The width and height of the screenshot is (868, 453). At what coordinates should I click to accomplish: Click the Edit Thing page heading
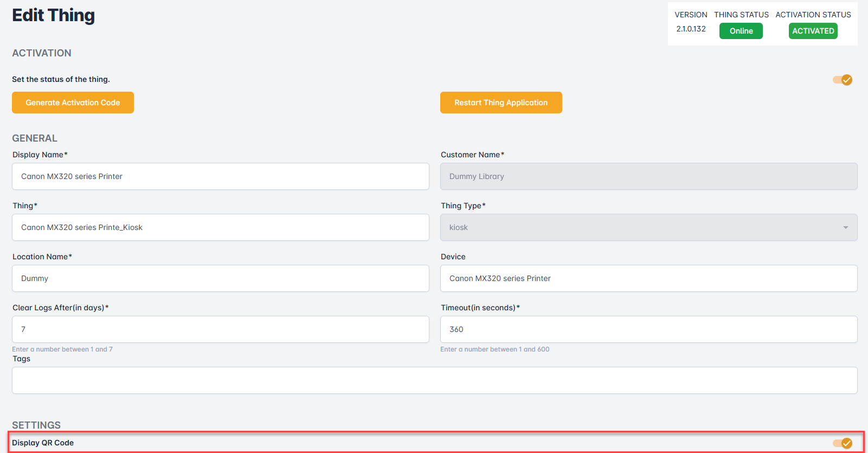pyautogui.click(x=53, y=15)
